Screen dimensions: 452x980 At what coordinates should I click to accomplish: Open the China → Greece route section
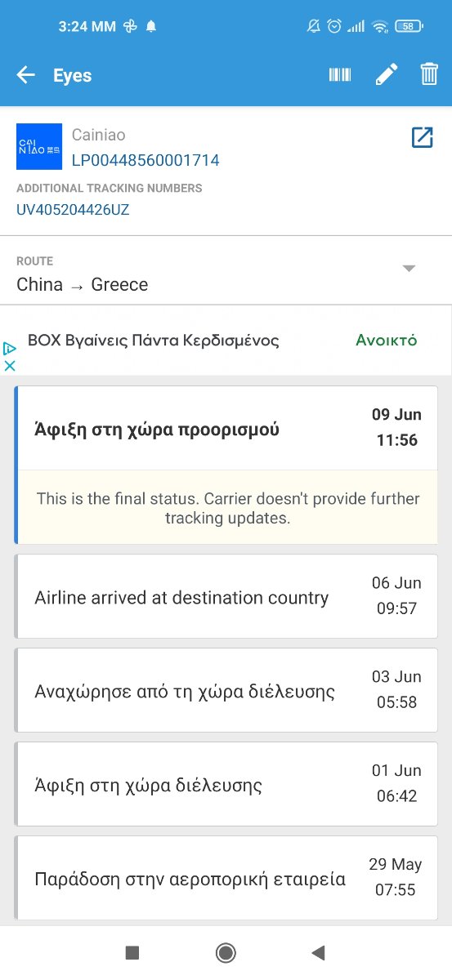226,274
